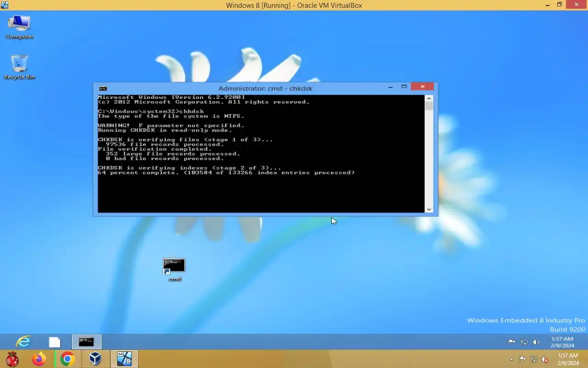Switch to the Windows 8 VM taskbar button
The image size is (588, 368).
(x=124, y=359)
